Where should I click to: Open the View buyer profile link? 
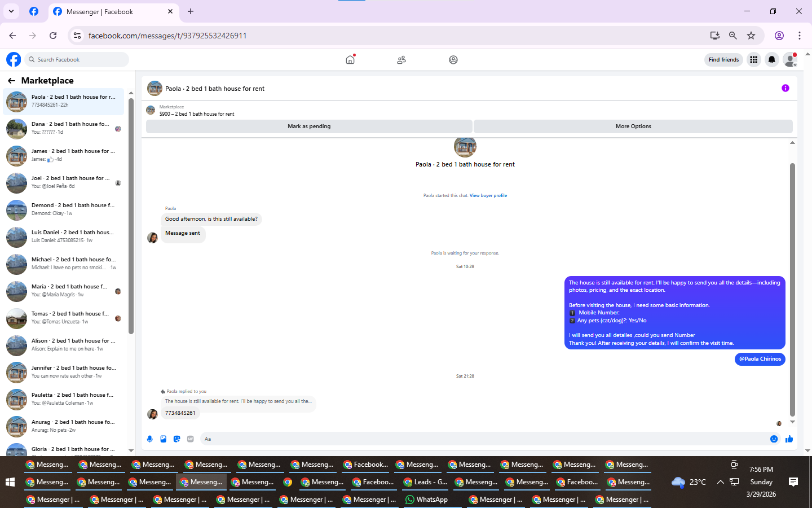pyautogui.click(x=488, y=196)
